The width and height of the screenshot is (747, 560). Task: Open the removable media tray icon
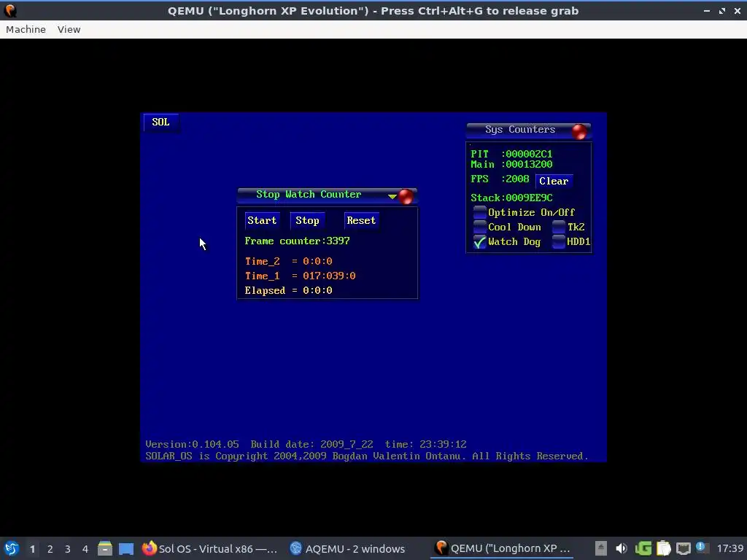click(x=601, y=548)
